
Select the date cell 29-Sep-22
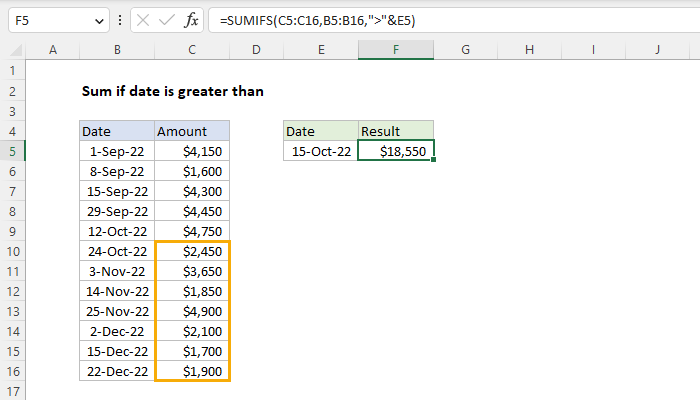pos(117,211)
